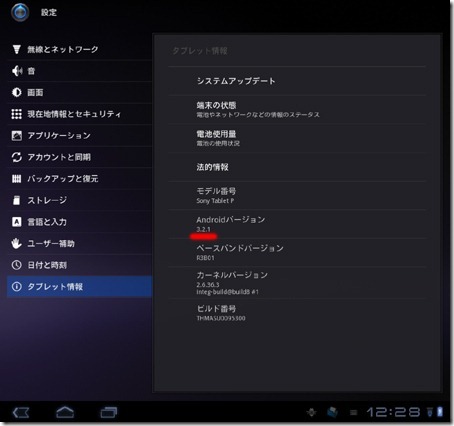Tap ビルド番号 row

click(297, 313)
